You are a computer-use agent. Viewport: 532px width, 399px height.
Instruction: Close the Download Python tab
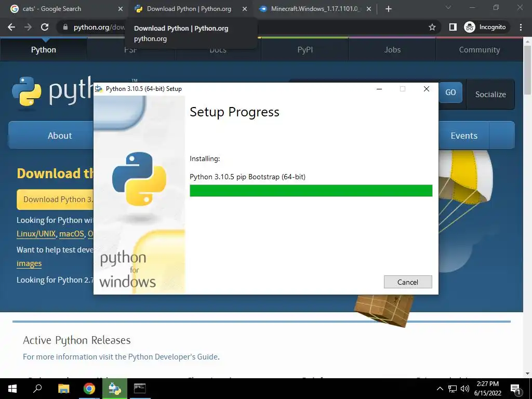(245, 9)
